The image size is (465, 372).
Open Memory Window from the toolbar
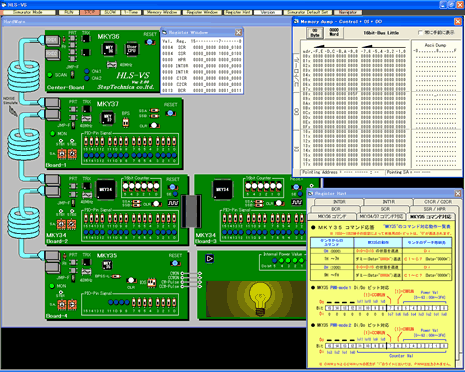(162, 12)
